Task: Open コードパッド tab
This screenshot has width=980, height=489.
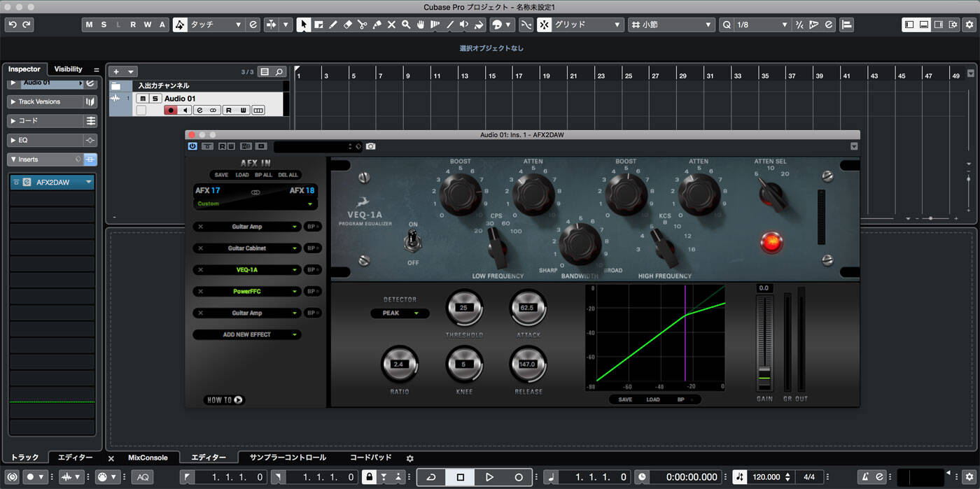Action: (370, 458)
